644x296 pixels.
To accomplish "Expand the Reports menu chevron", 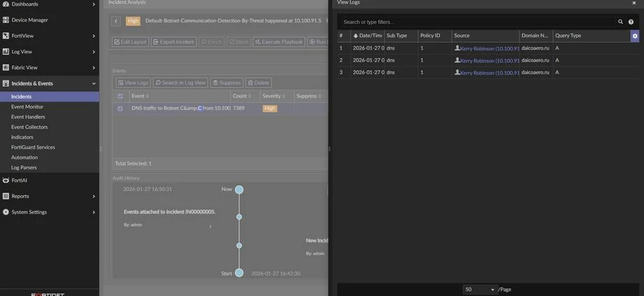I will 94,196.
